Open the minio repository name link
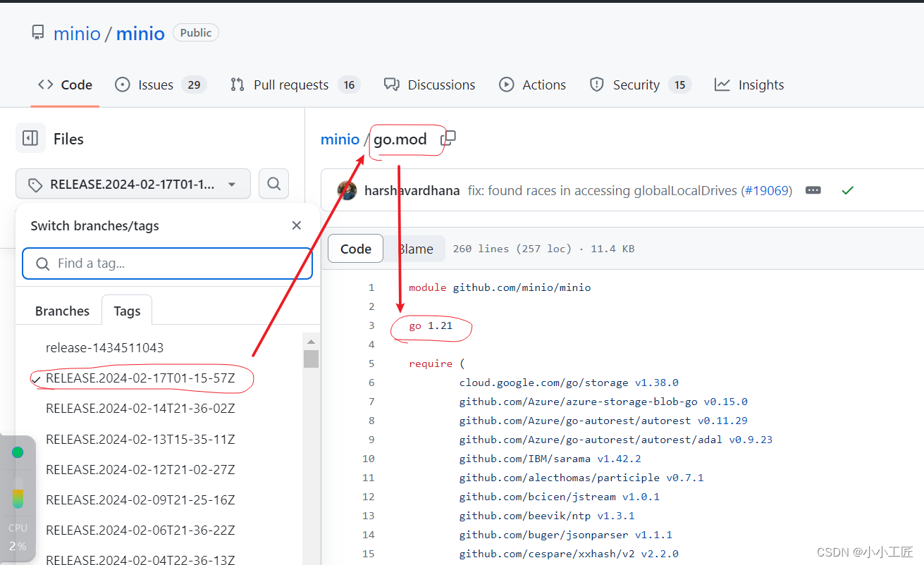924x565 pixels. tap(140, 33)
